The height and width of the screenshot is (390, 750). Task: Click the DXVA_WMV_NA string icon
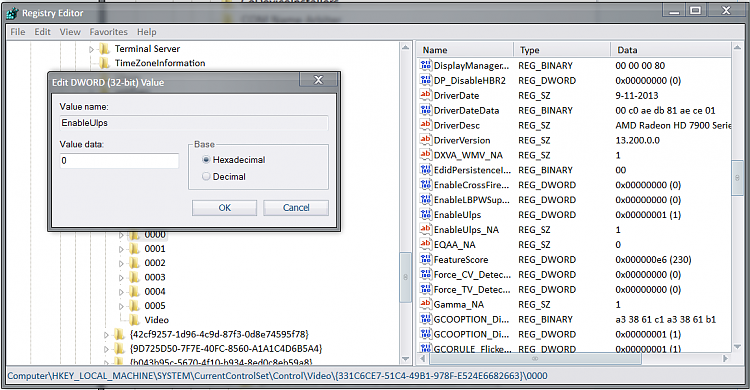pos(425,155)
